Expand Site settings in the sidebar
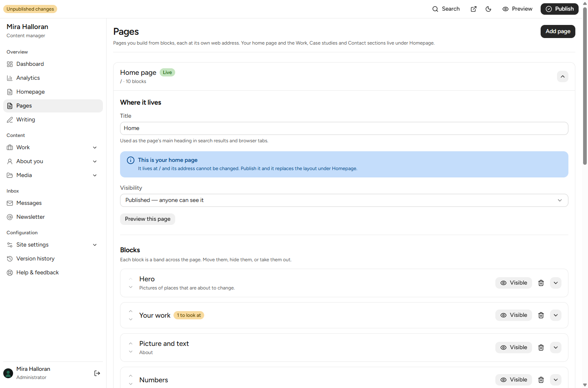Screen dimensions: 588x388 tap(53, 245)
